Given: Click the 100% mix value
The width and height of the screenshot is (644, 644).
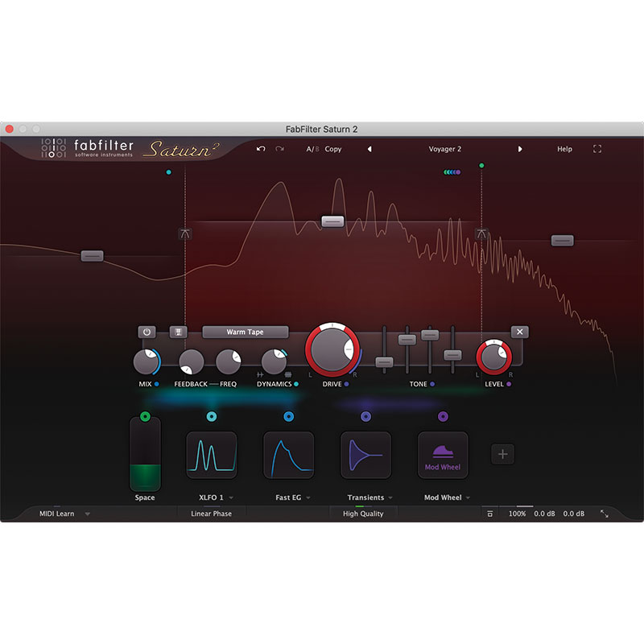Looking at the screenshot, I should coord(517,514).
